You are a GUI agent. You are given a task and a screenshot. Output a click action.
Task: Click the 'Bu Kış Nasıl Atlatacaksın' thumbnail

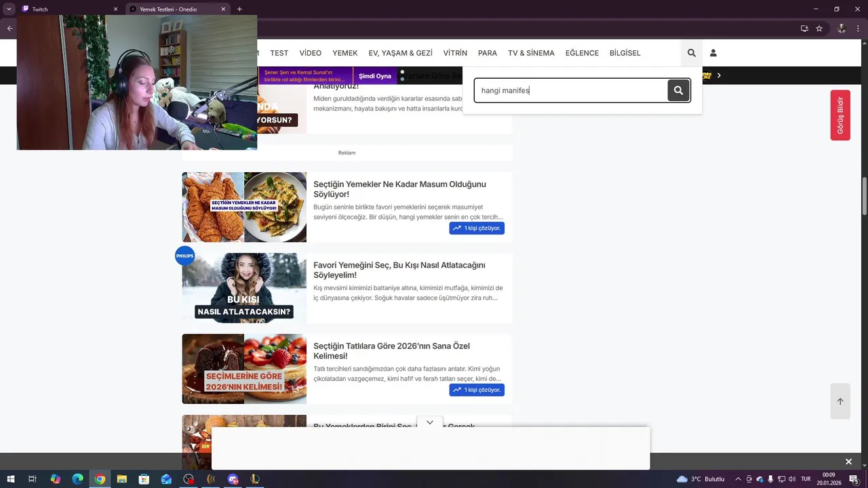coord(244,288)
